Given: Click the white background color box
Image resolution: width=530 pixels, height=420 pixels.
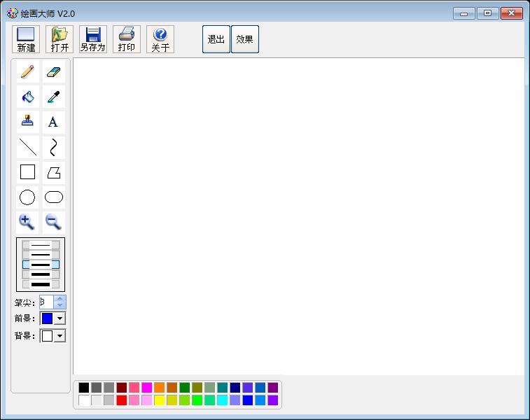Looking at the screenshot, I should point(47,336).
